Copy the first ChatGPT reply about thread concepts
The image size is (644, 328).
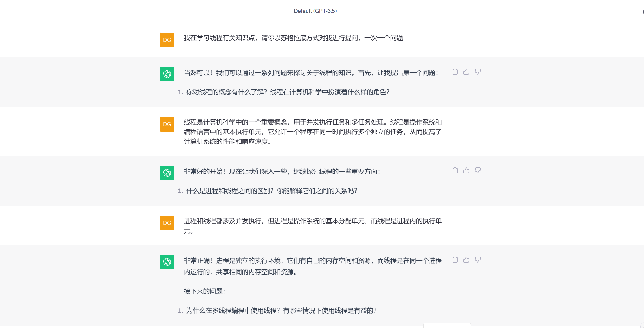click(x=455, y=72)
